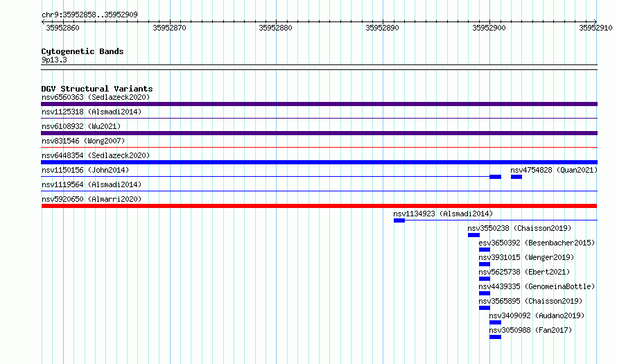Open nsv5920650 (Almarri2020) variant label
Image resolution: width=617 pixels, height=364 pixels.
[92, 199]
